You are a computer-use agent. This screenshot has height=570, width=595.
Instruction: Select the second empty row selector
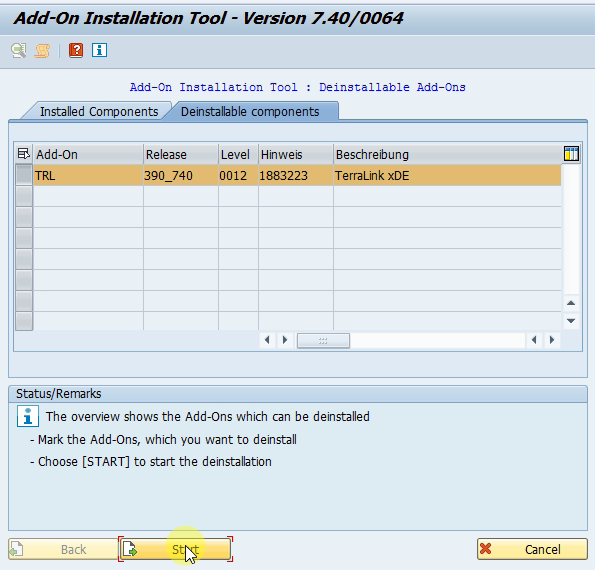tap(24, 217)
